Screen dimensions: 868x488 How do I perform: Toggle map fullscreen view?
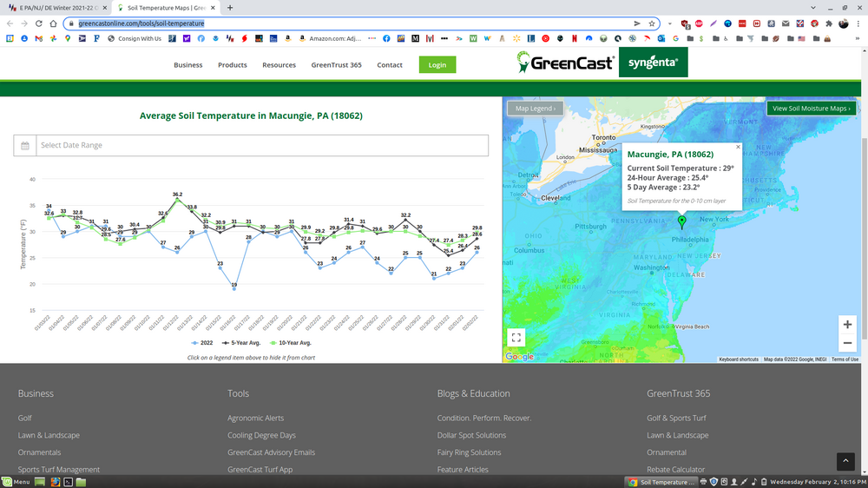tap(516, 338)
